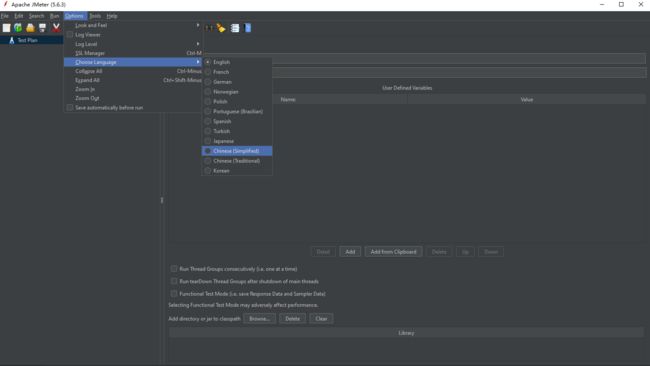Check Run Thread Groups consecutively
This screenshot has width=650, height=366.
(174, 269)
